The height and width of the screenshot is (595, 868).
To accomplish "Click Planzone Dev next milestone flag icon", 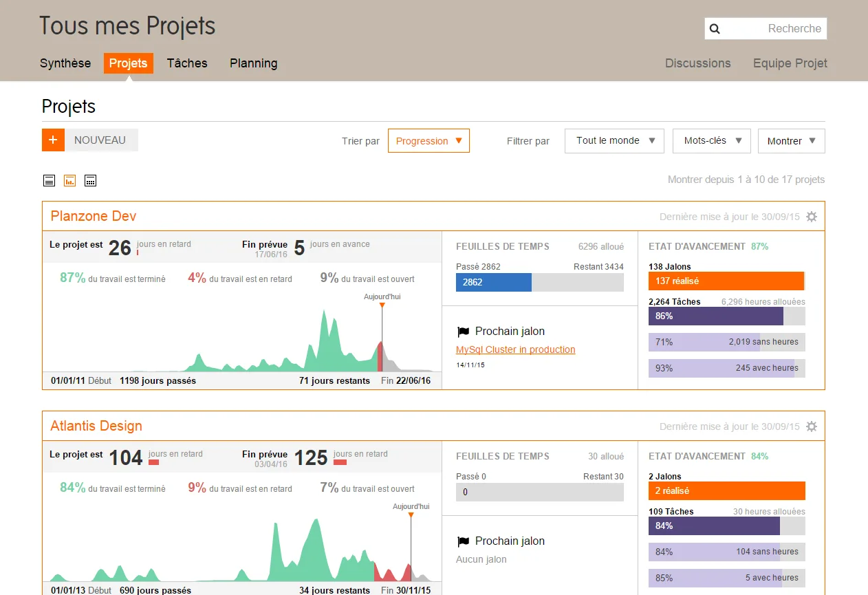I will 463,332.
